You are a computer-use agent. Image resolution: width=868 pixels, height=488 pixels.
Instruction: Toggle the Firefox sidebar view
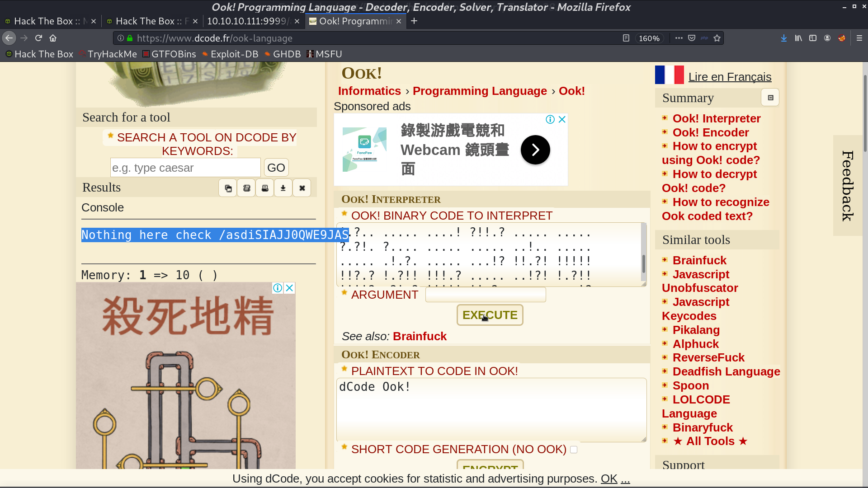point(813,38)
